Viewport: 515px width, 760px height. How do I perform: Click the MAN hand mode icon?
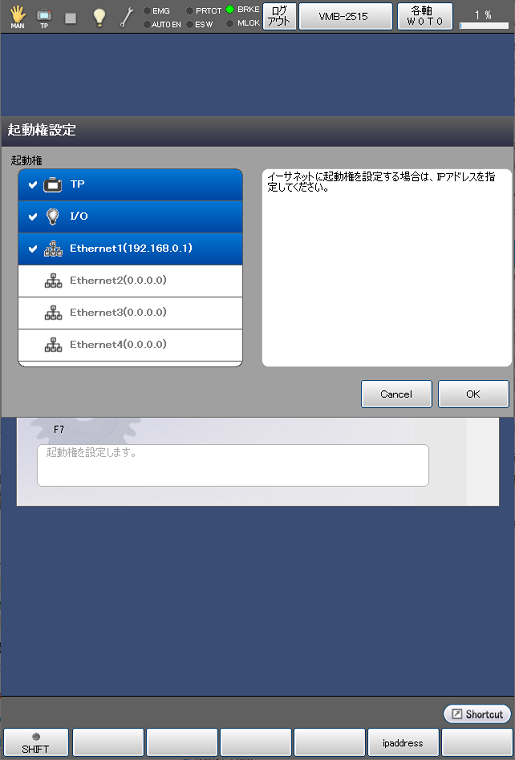tap(18, 16)
